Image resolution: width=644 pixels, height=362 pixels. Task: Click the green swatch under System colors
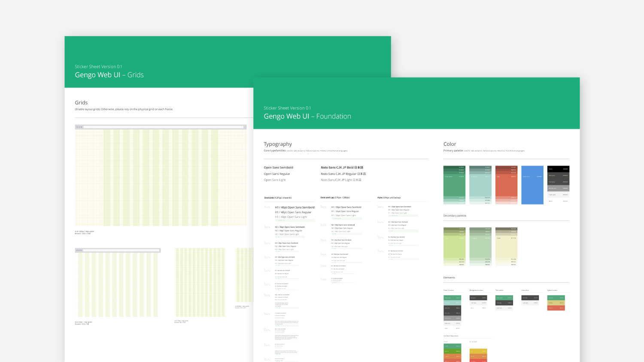tap(556, 298)
